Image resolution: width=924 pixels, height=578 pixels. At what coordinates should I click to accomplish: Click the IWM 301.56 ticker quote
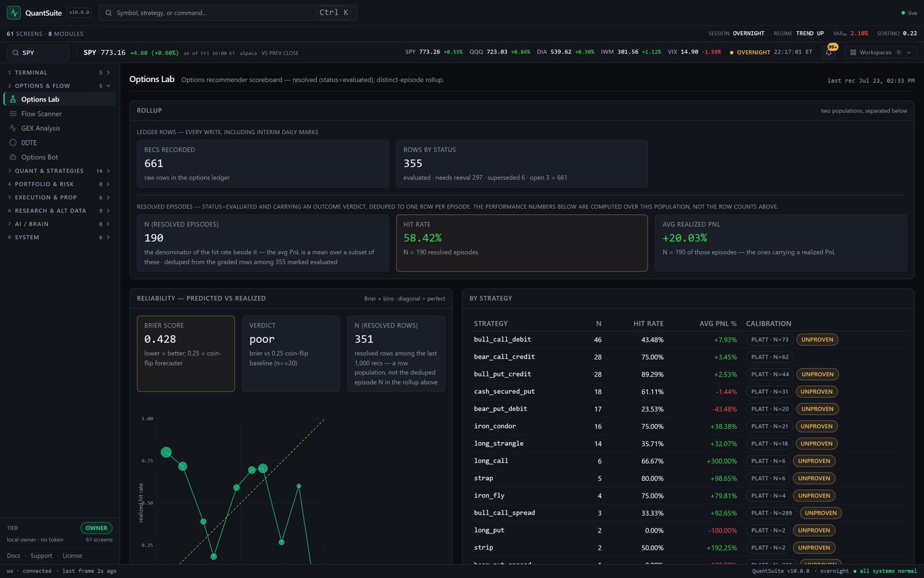[631, 52]
